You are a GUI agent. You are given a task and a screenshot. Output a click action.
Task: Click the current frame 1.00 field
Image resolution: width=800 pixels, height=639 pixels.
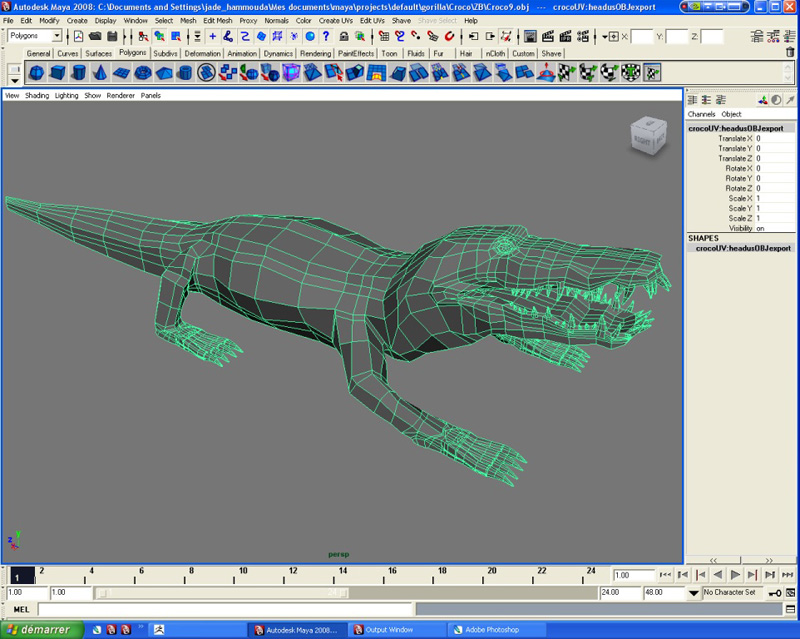pos(634,575)
